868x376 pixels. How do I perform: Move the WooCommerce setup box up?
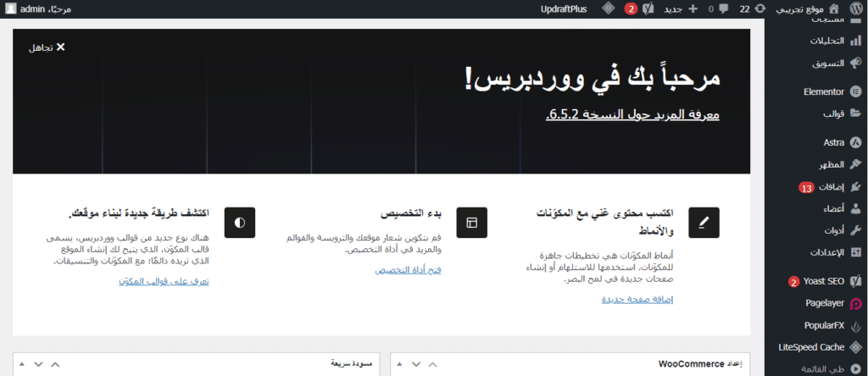click(433, 364)
